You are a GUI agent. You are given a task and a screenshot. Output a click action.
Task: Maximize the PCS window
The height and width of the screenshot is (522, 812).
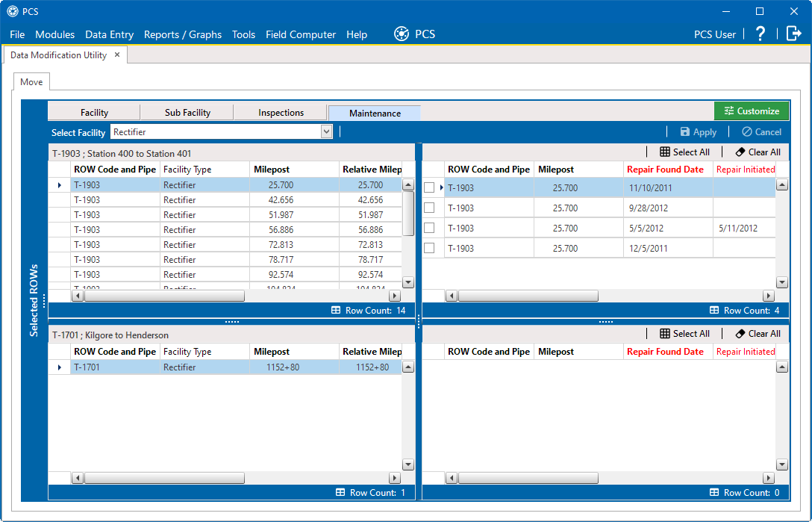pyautogui.click(x=760, y=11)
